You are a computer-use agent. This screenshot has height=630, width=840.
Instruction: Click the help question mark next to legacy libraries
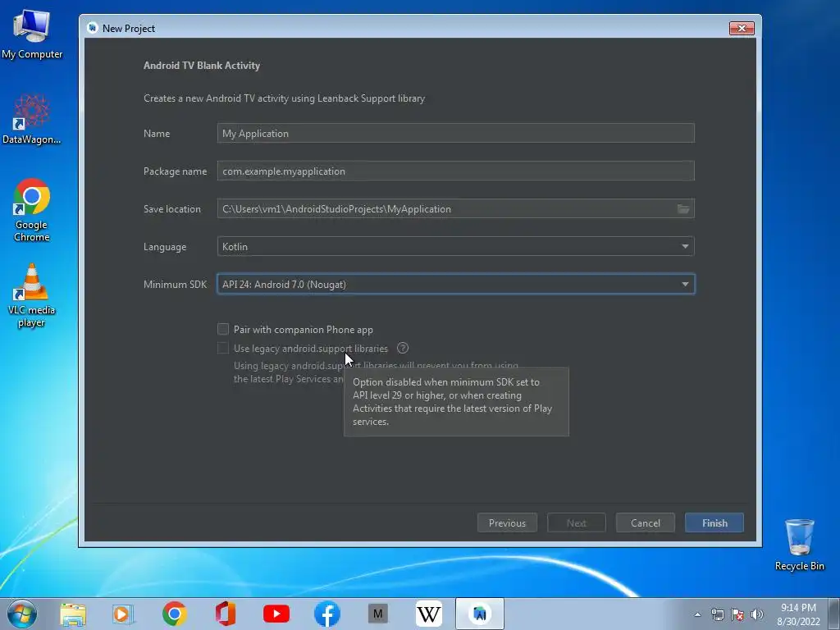(403, 348)
